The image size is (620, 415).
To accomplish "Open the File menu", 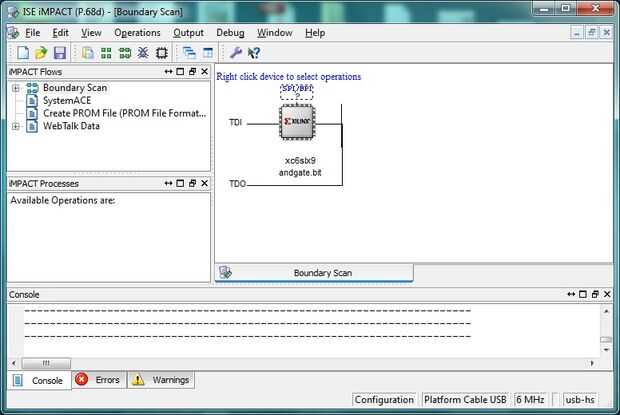I will pyautogui.click(x=32, y=33).
